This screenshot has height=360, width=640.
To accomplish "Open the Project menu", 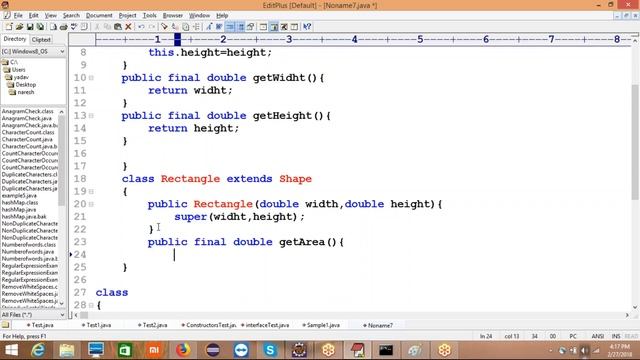I will 127,16.
